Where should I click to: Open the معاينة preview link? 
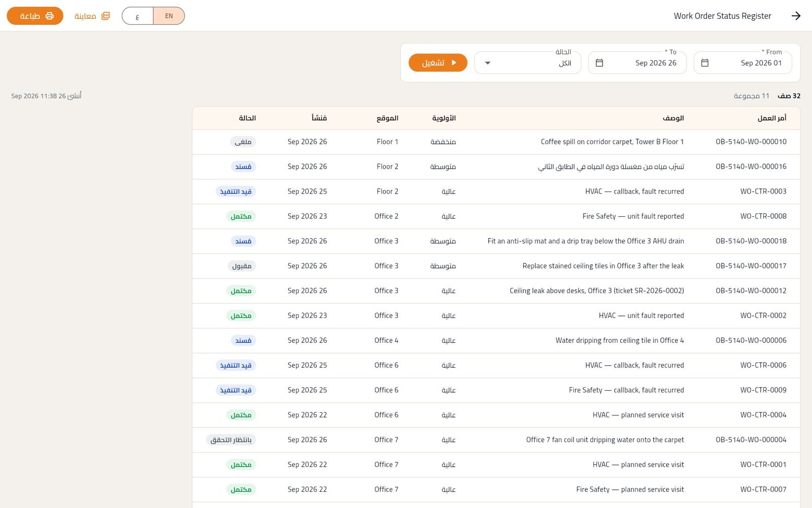click(92, 16)
